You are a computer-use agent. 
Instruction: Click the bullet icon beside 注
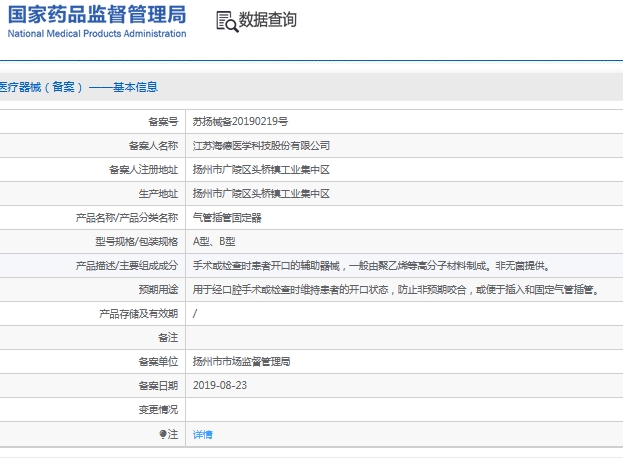(x=163, y=434)
